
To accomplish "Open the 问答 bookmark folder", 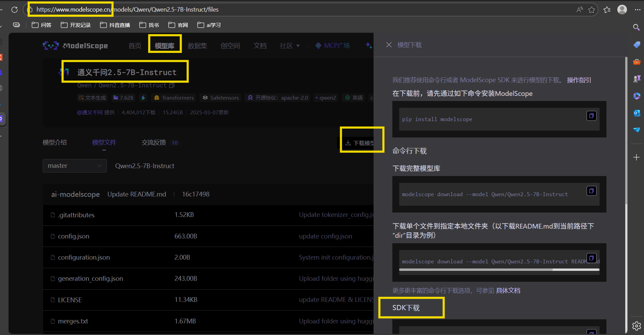I will coord(42,25).
